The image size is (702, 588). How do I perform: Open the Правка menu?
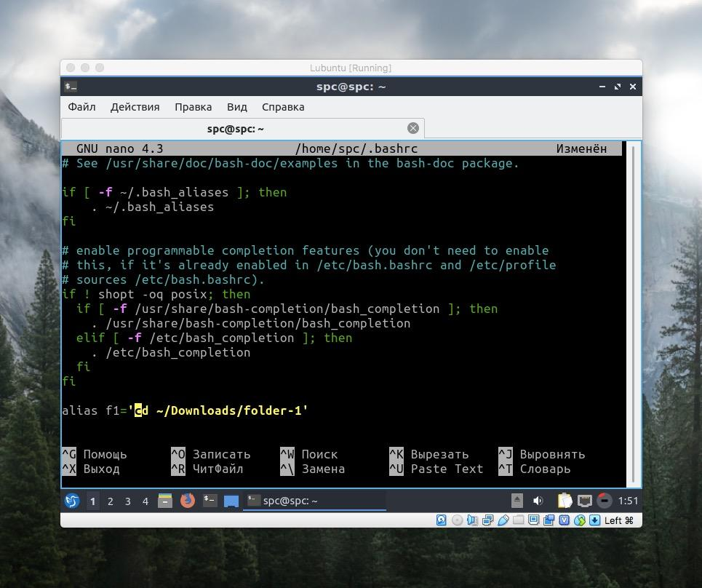pos(194,106)
